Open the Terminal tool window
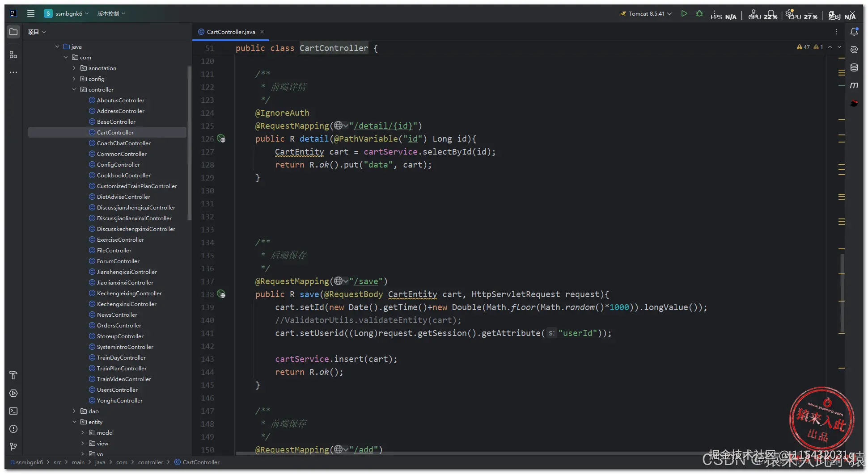868x474 pixels. [x=13, y=411]
